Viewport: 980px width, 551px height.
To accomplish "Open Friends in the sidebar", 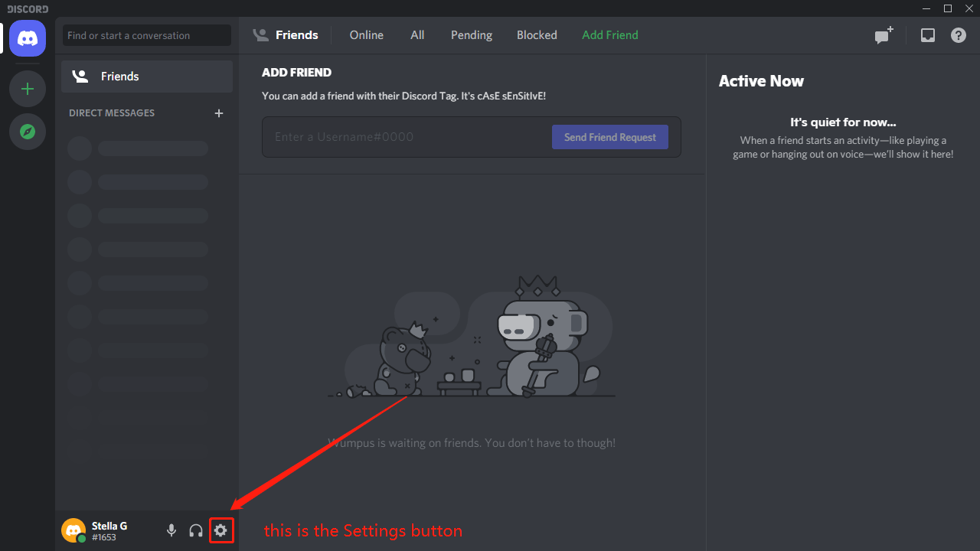I will coord(147,77).
